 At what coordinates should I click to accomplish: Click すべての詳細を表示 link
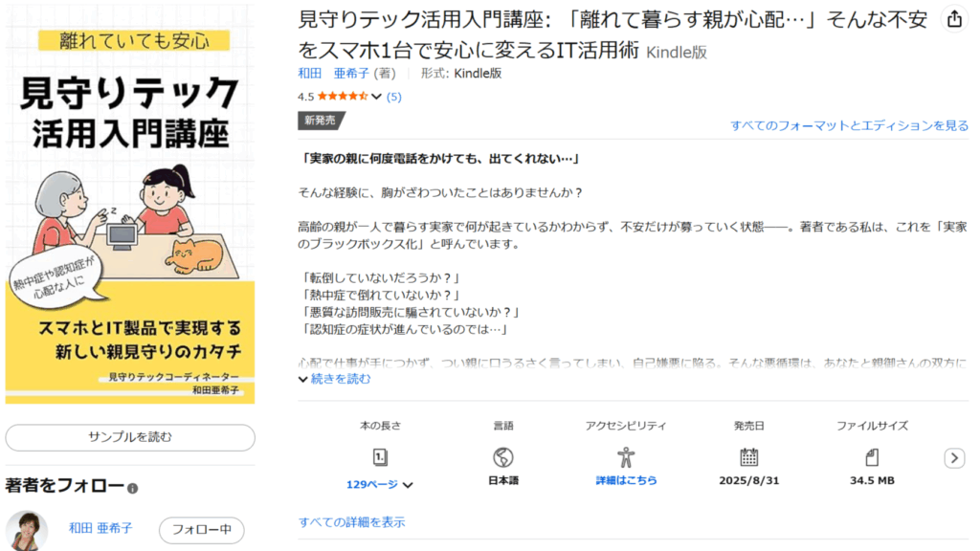click(x=352, y=522)
